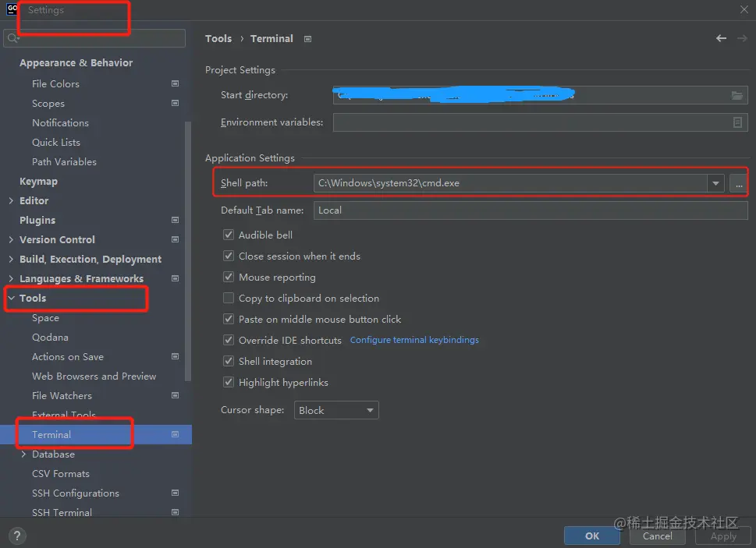This screenshot has height=548, width=756.
Task: Open Cursor shape Block dropdown
Action: click(x=336, y=410)
